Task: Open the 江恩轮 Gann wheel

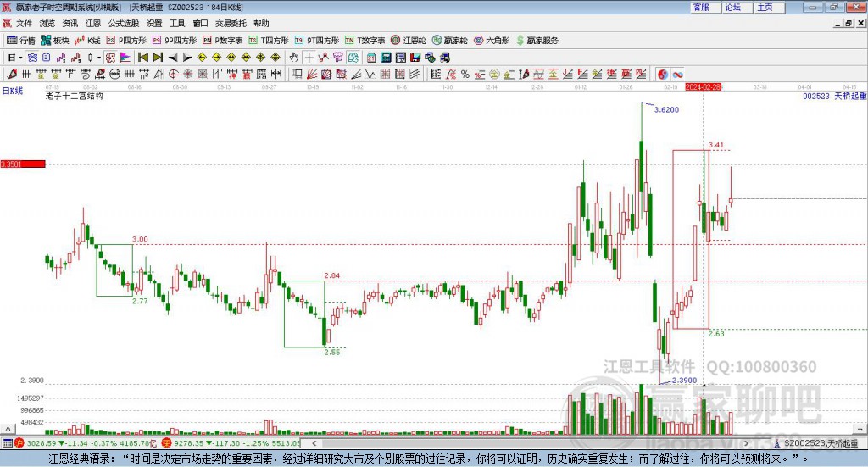Action: (x=409, y=41)
